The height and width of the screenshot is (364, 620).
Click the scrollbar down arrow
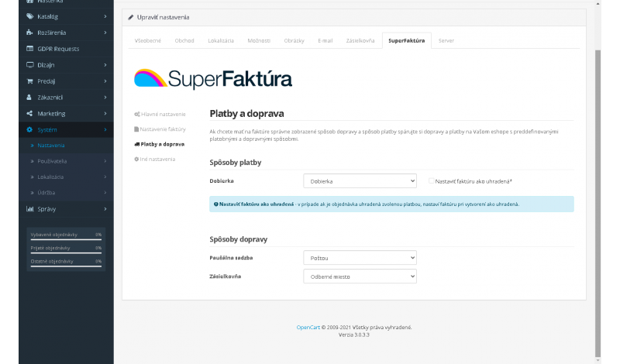pos(598,360)
